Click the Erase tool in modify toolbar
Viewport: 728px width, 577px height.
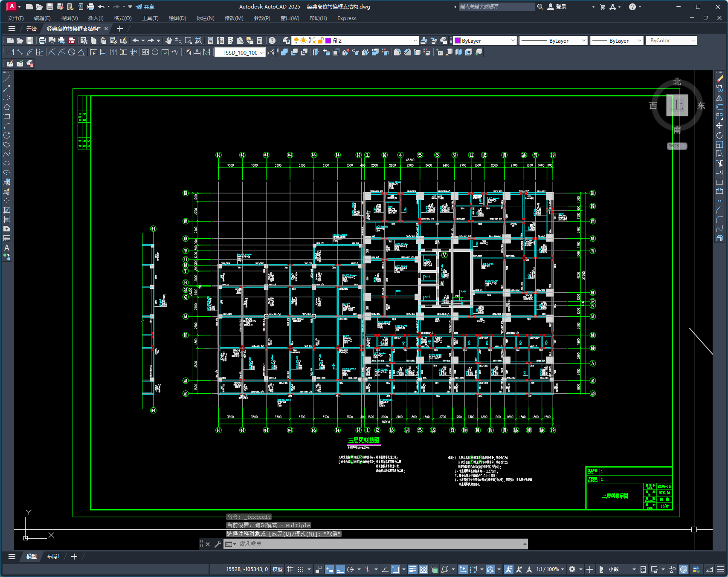(719, 79)
